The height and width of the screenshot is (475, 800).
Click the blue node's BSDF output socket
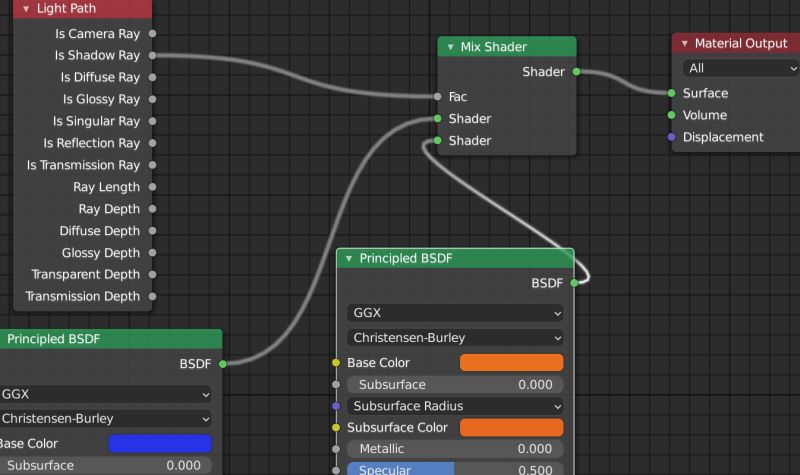coord(222,364)
